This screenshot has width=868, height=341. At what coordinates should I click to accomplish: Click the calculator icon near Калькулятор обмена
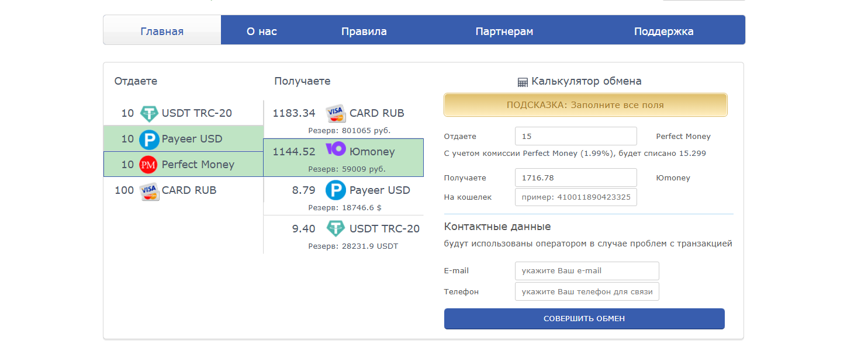[x=522, y=81]
